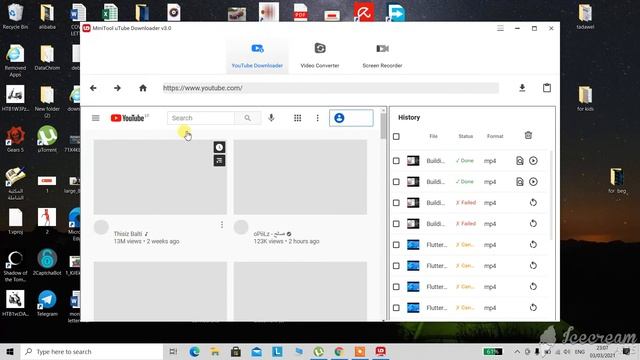Click the MiniTool uTube Downloader taskbar icon
This screenshot has height=360, width=640.
tap(380, 351)
